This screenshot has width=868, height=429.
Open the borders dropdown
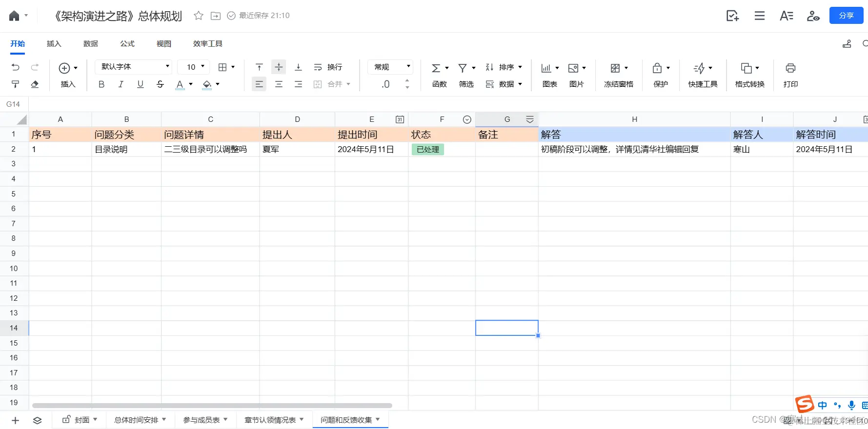point(226,67)
